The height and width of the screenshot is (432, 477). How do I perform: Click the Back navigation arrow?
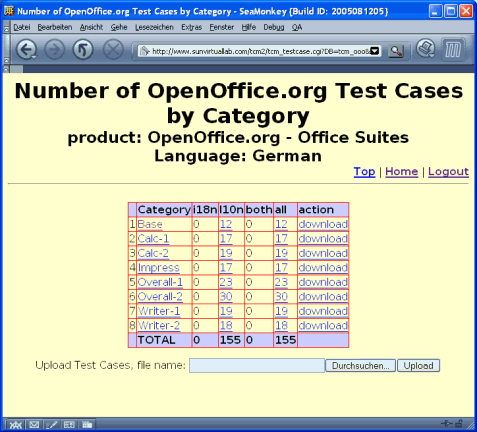tap(26, 50)
